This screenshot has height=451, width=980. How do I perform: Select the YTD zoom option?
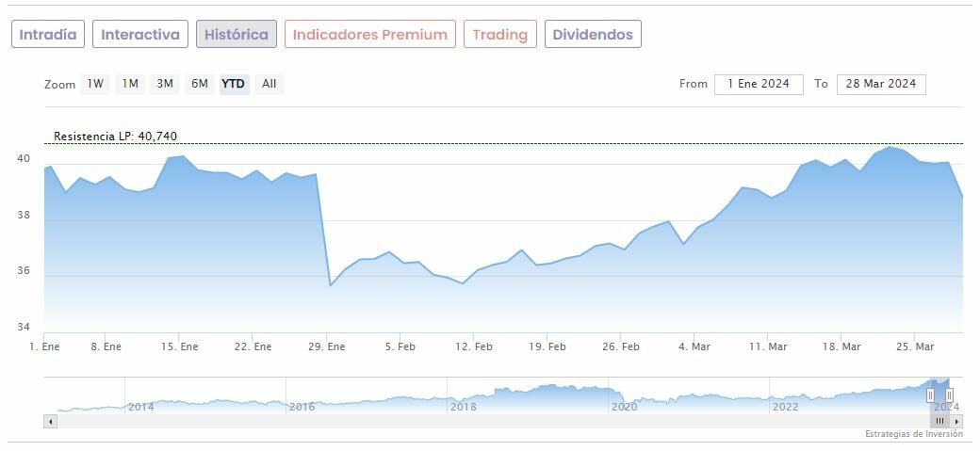233,84
